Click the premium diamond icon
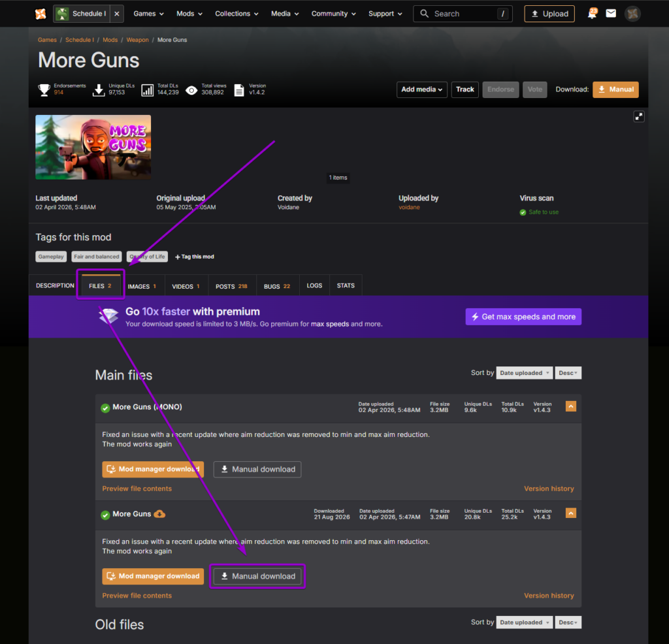Viewport: 669px width, 644px height. (x=108, y=316)
